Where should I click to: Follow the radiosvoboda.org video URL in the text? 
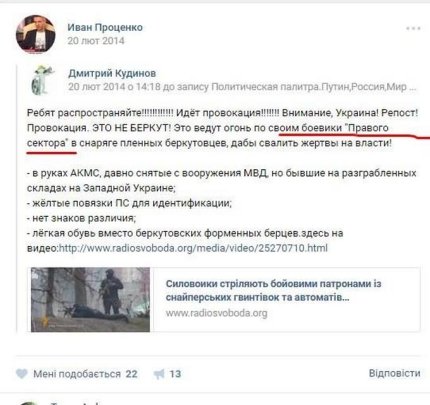(193, 248)
